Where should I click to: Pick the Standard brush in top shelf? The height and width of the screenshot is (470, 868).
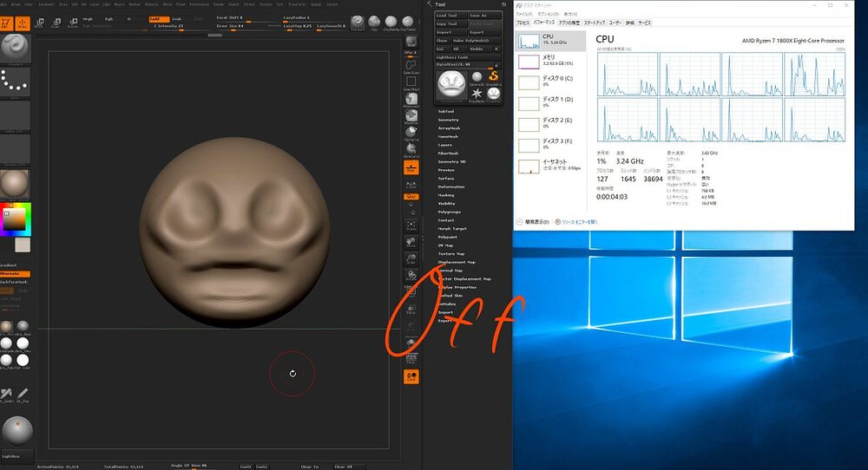pyautogui.click(x=358, y=23)
